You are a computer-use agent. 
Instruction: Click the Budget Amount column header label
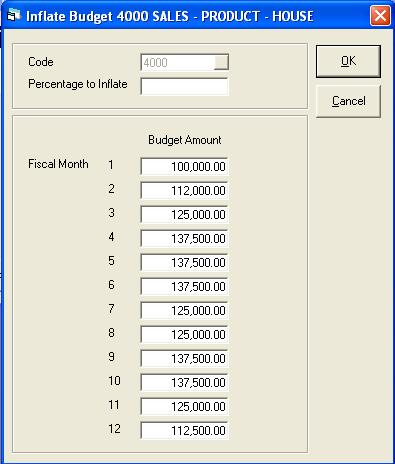pos(185,140)
